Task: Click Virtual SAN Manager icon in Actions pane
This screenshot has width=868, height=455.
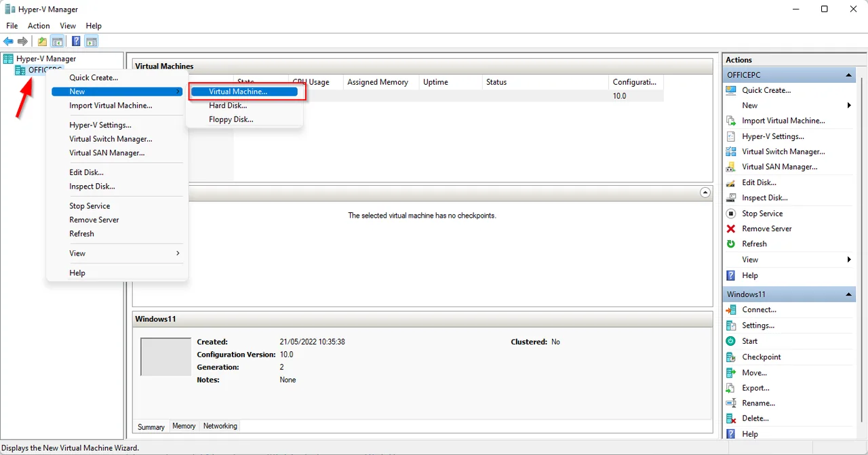Action: 731,167
